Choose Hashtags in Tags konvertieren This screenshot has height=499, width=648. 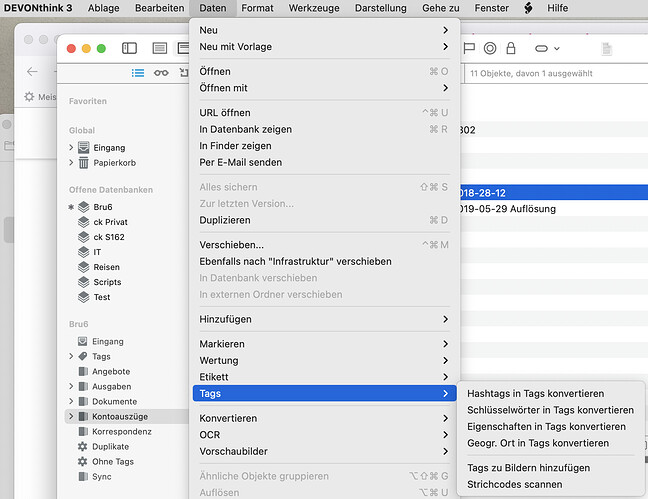tap(535, 394)
